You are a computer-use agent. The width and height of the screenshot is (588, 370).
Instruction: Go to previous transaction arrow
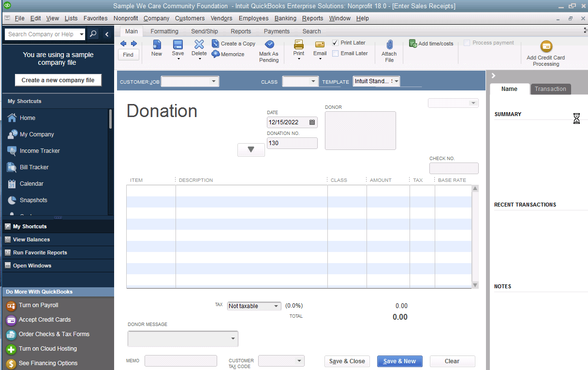point(123,44)
